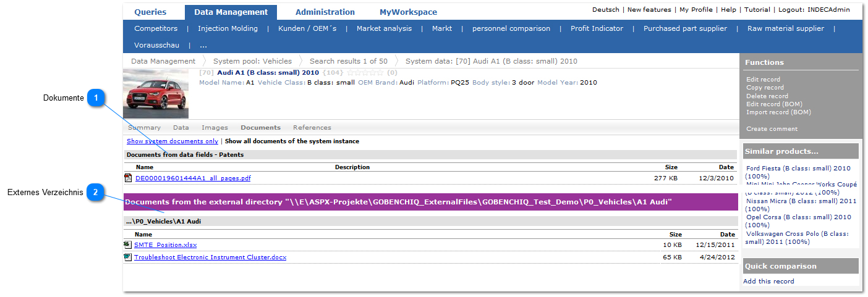Viewport: 868px width, 297px height.
Task: Select Kunden / OEM´s menu item
Action: pos(307,28)
